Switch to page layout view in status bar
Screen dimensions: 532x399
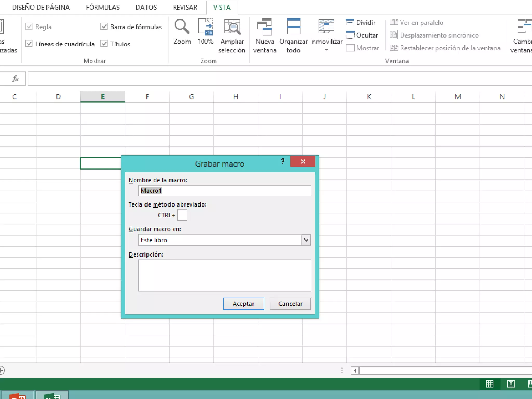point(511,384)
